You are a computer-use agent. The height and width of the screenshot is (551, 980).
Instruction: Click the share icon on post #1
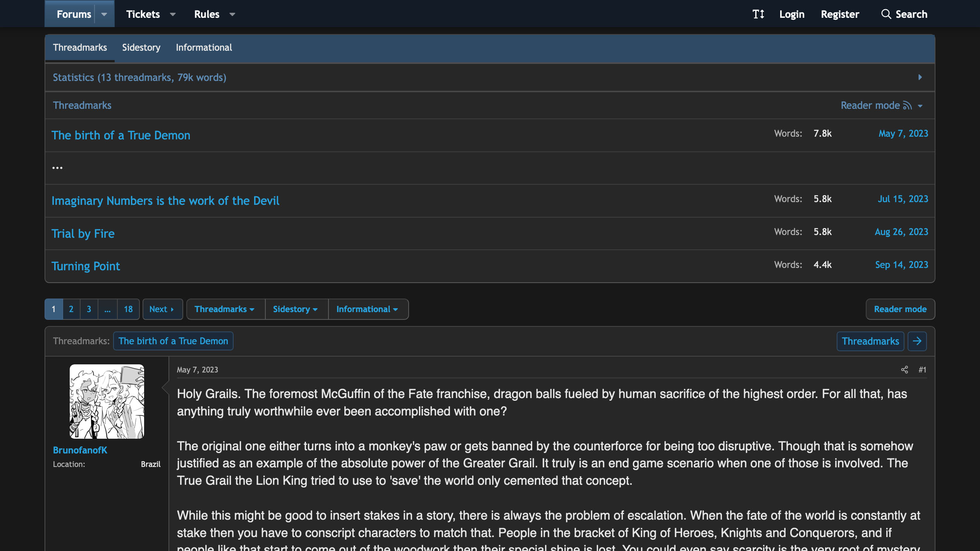click(x=904, y=370)
